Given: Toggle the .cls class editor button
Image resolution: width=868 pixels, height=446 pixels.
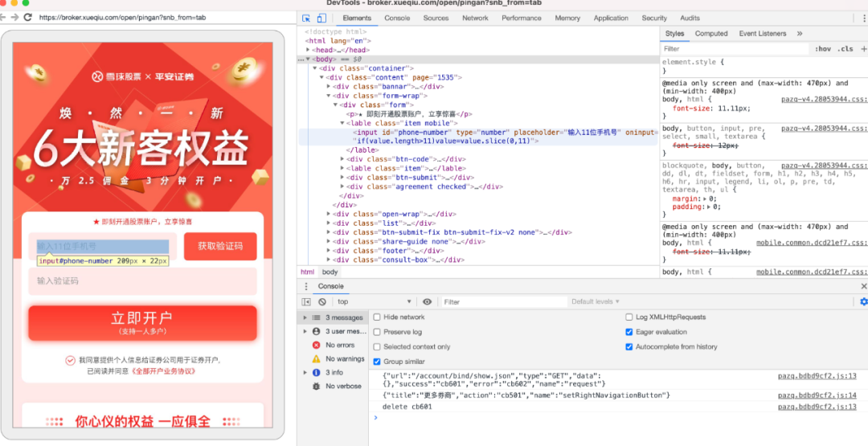Looking at the screenshot, I should tap(845, 49).
